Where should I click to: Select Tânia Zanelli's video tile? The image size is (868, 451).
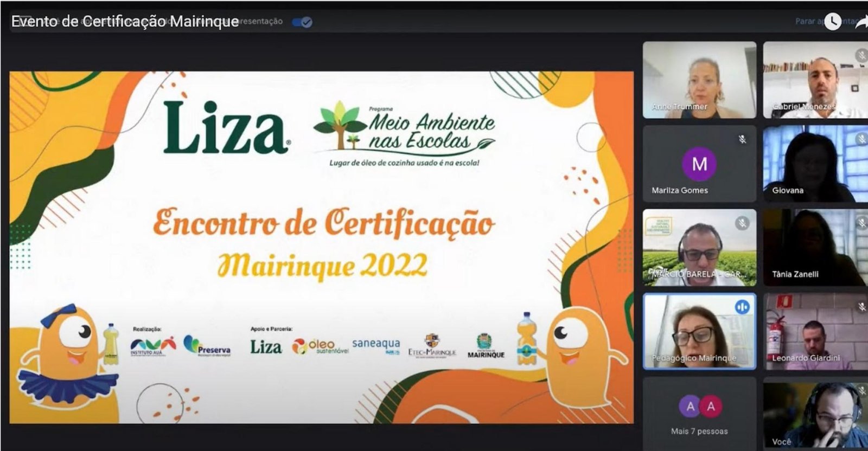click(815, 248)
